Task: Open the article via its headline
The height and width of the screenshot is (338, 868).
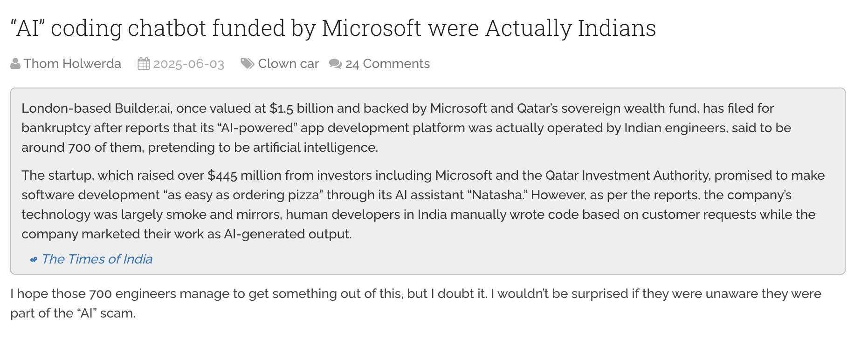Action: 333,28
